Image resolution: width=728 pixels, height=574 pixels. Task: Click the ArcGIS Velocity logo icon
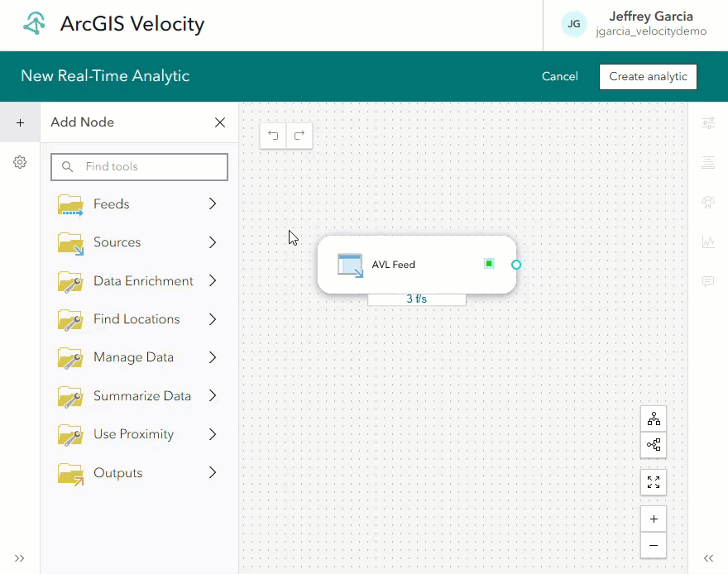pyautogui.click(x=35, y=24)
